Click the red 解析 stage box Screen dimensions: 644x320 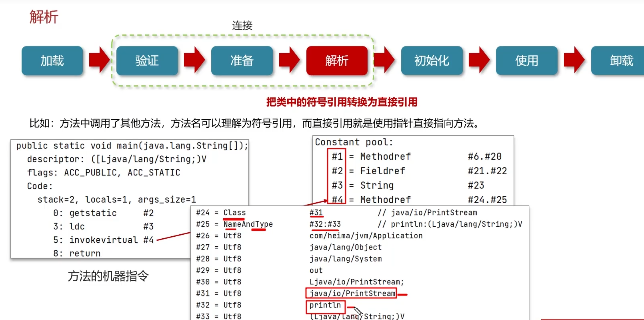tap(337, 60)
